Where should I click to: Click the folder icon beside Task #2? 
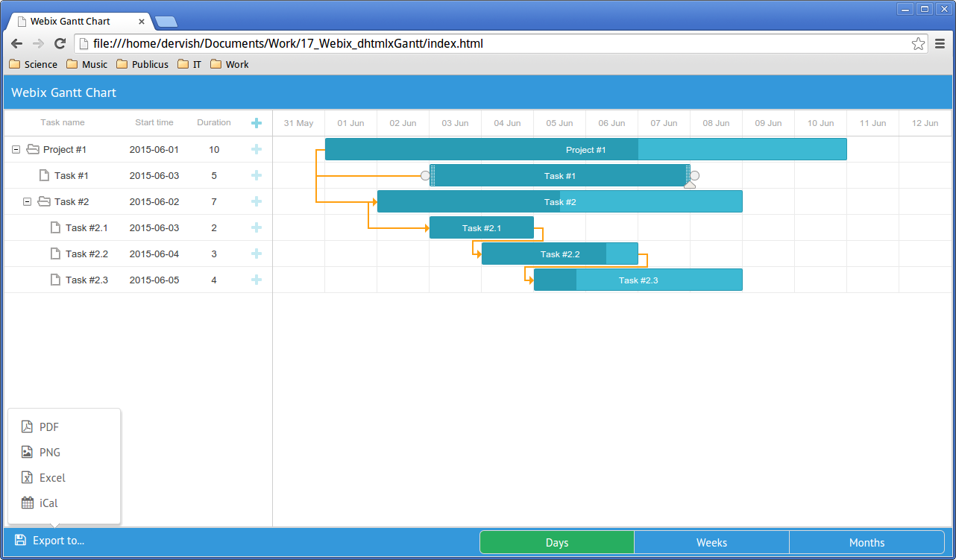point(44,201)
